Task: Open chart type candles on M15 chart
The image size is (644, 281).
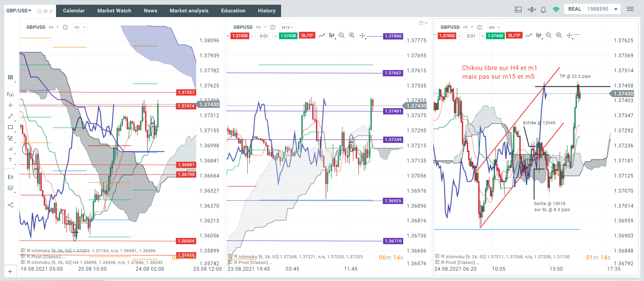Action: pos(332,35)
